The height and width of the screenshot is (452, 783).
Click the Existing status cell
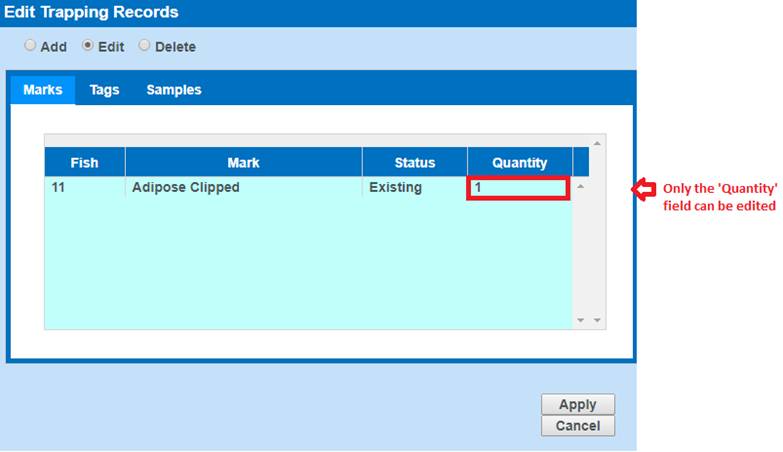395,188
